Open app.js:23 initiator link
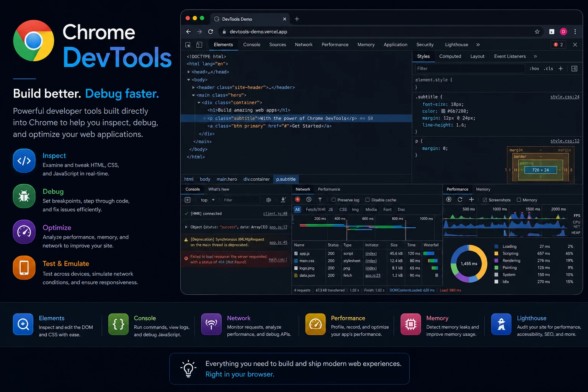Image resolution: width=588 pixels, height=392 pixels. pos(372,276)
